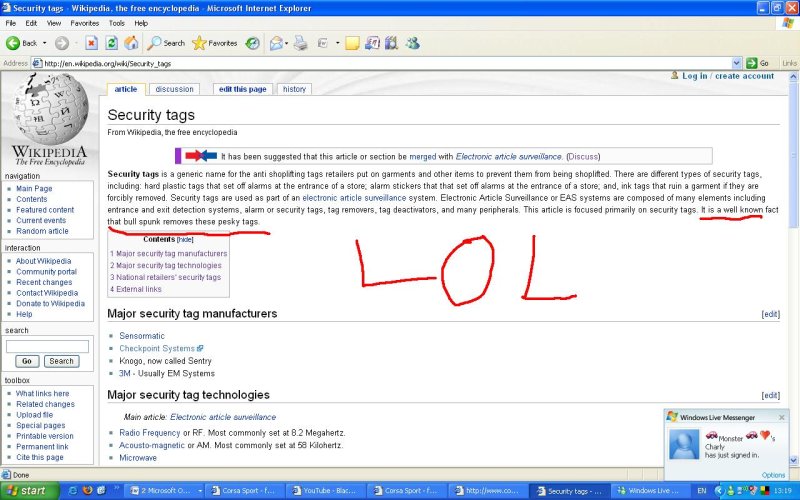This screenshot has height=500, width=800.
Task: Switch to the history tab
Action: tap(294, 89)
